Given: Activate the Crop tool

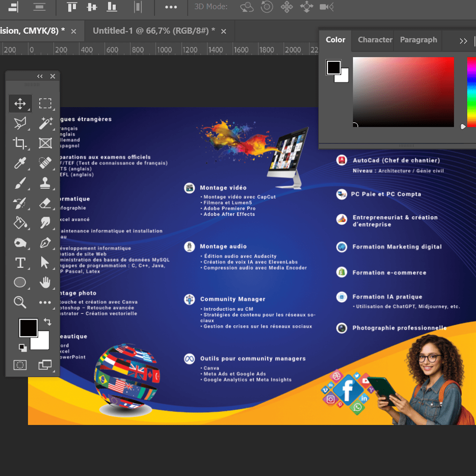Looking at the screenshot, I should pyautogui.click(x=20, y=143).
